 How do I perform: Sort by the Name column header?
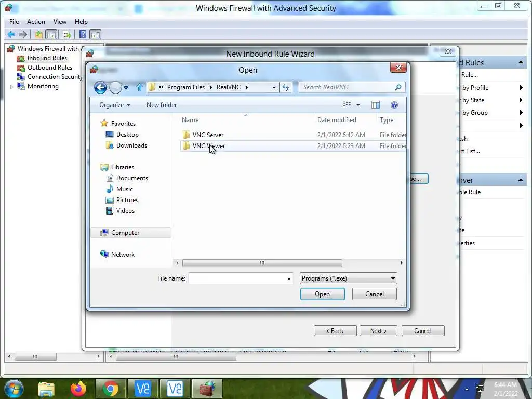point(190,120)
